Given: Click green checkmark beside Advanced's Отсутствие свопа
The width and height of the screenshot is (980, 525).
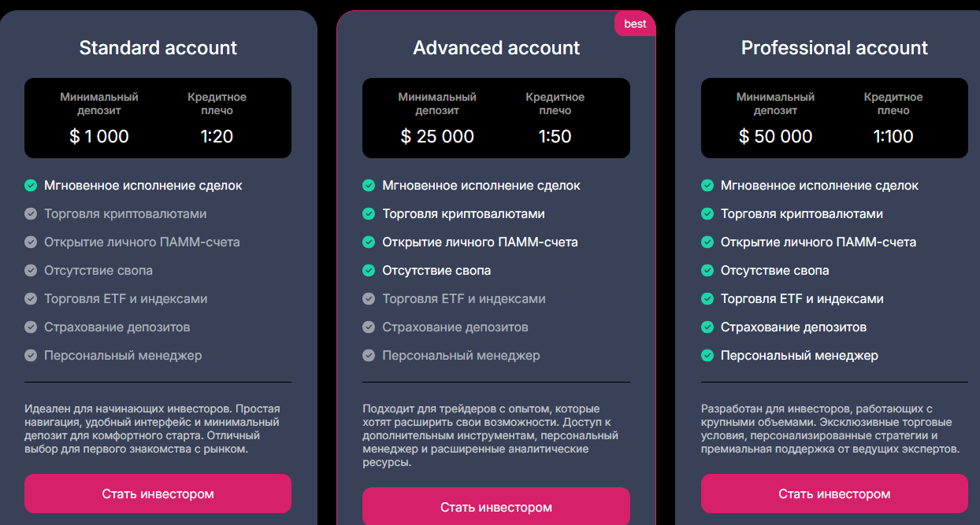Looking at the screenshot, I should point(369,271).
